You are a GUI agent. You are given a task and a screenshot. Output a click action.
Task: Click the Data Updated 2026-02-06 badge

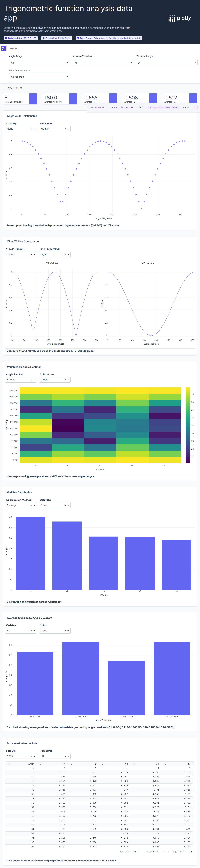(x=21, y=38)
